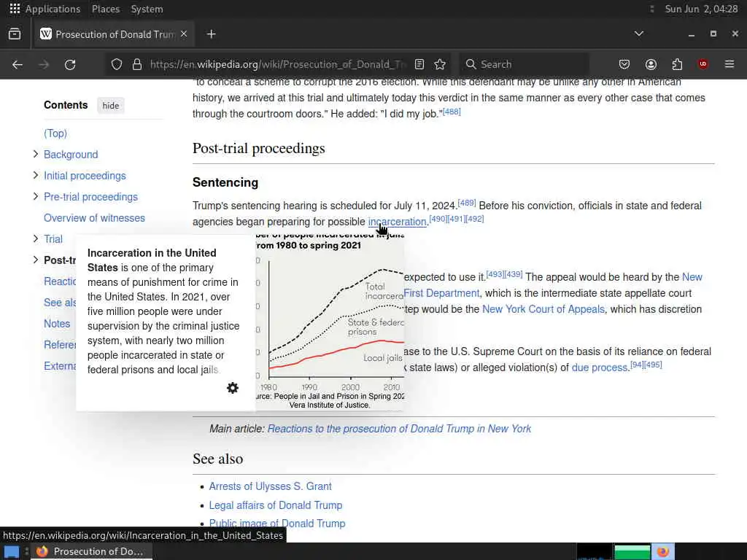Open Places menu
The width and height of the screenshot is (747, 560).
106,9
